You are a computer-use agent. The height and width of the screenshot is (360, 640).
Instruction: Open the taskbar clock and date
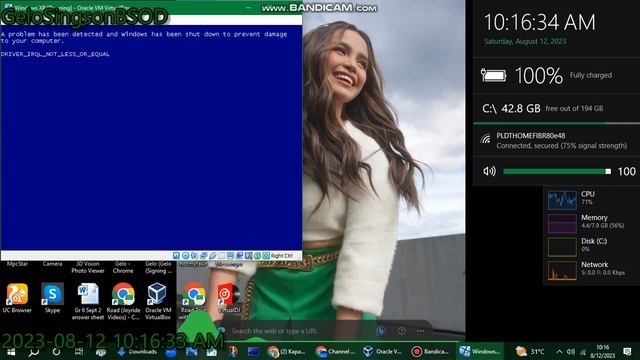tap(602, 351)
